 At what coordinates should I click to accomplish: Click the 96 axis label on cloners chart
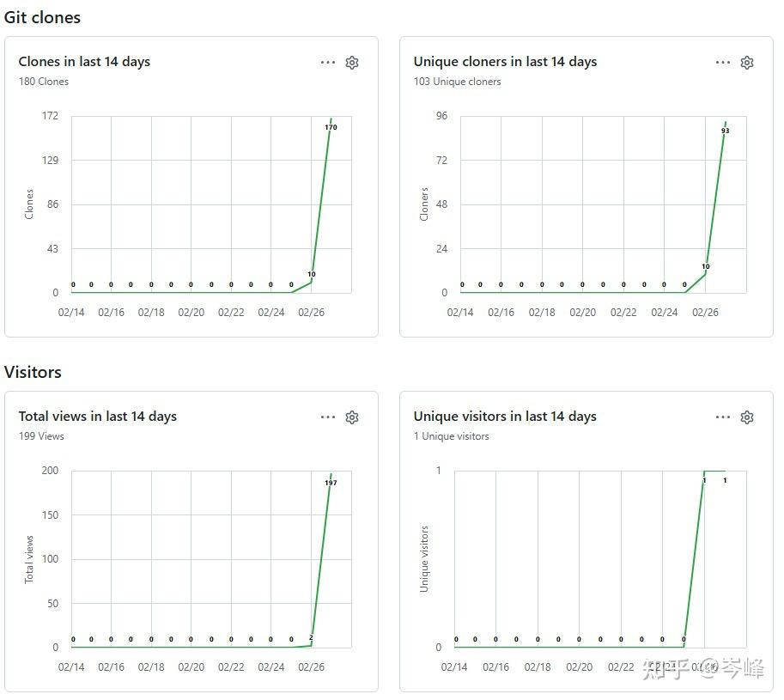[441, 116]
